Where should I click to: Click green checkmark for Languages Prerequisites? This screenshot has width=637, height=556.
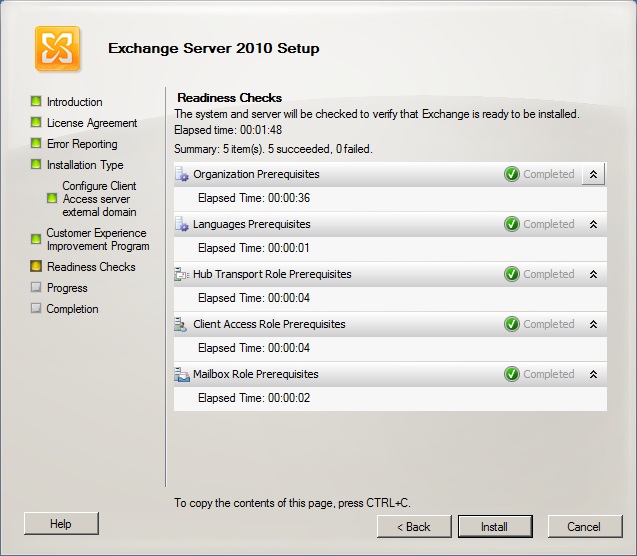coord(512,224)
